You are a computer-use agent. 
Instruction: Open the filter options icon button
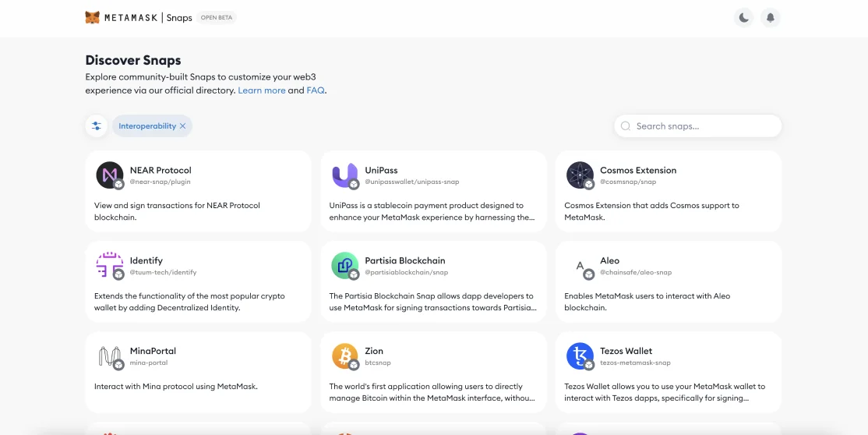[97, 126]
